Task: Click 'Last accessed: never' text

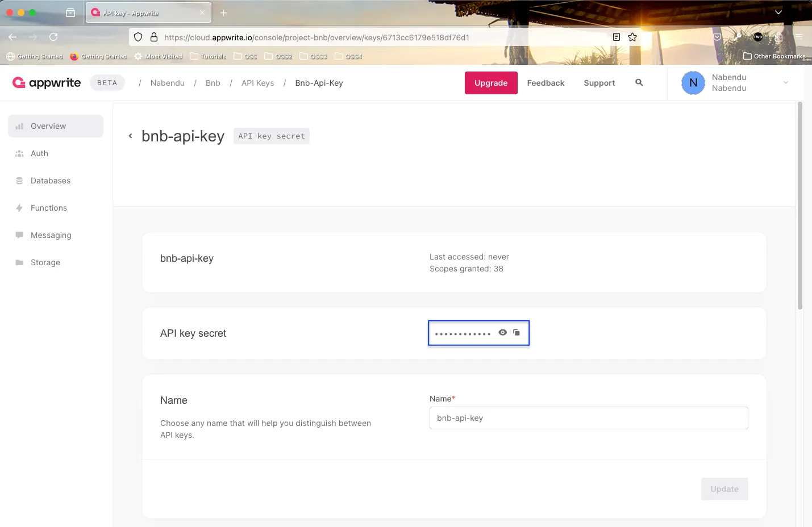Action: pos(469,257)
